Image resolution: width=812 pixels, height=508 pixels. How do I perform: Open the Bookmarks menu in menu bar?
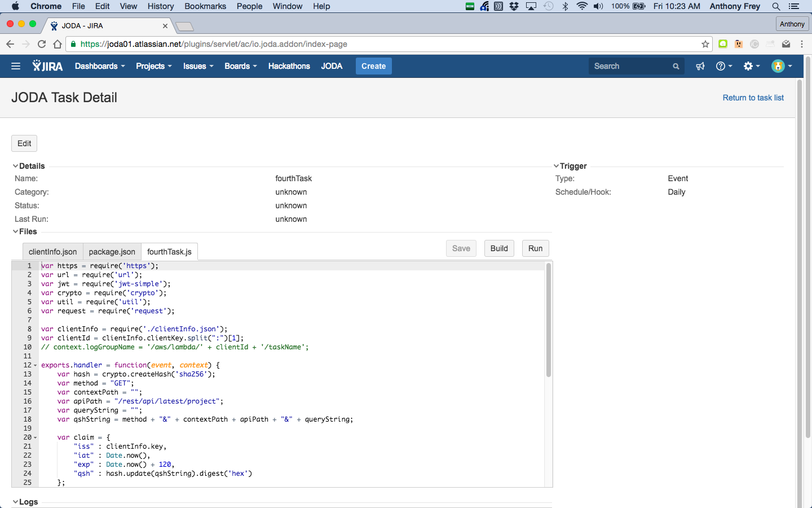205,6
